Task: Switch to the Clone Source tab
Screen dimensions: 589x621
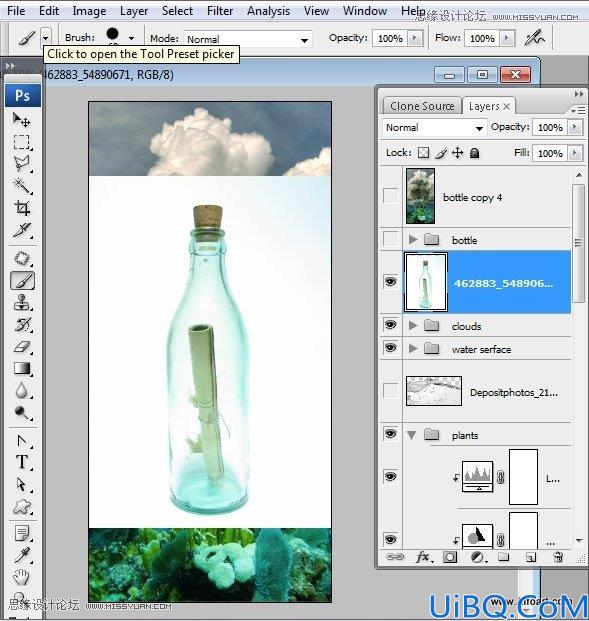Action: [x=422, y=106]
